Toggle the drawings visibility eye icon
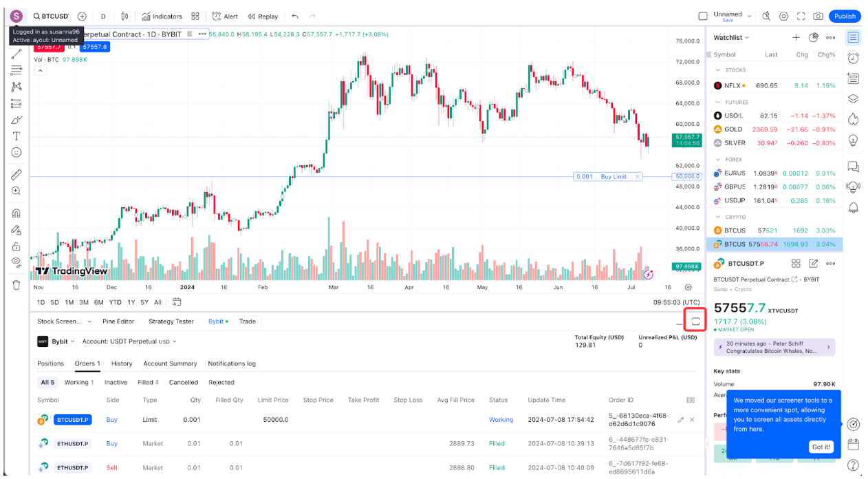Viewport: 868px width, 479px height. 17,262
